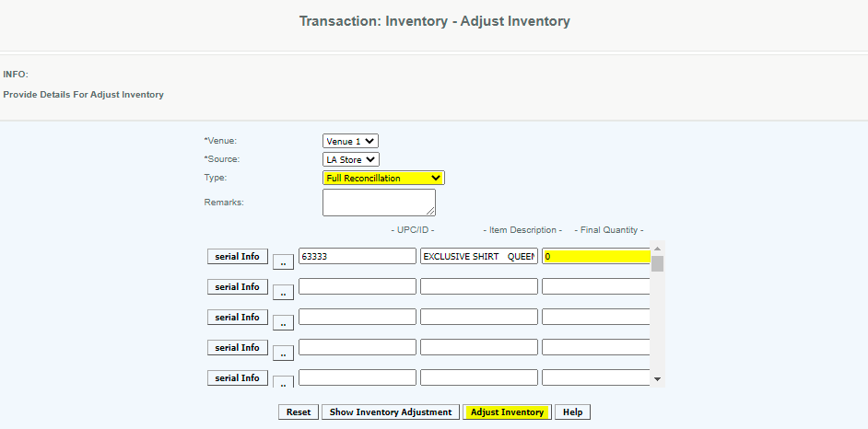
Task: Open the Help button
Action: point(572,412)
